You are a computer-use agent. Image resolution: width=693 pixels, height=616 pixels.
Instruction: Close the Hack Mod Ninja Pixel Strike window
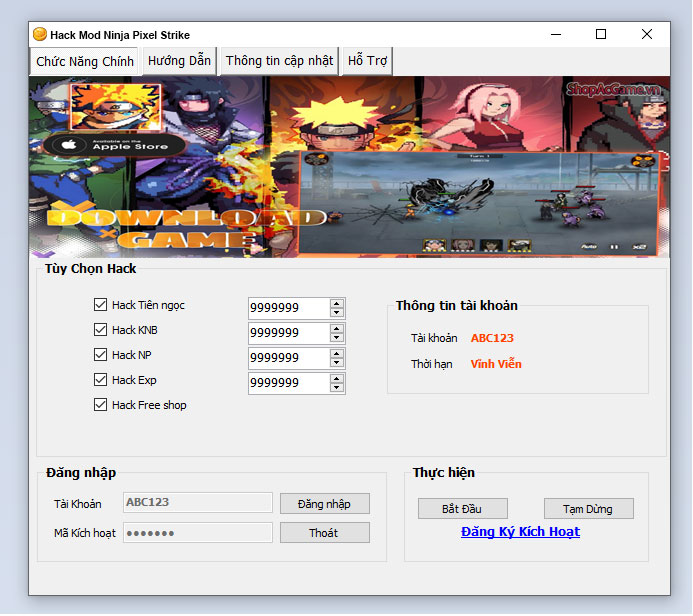[x=647, y=34]
